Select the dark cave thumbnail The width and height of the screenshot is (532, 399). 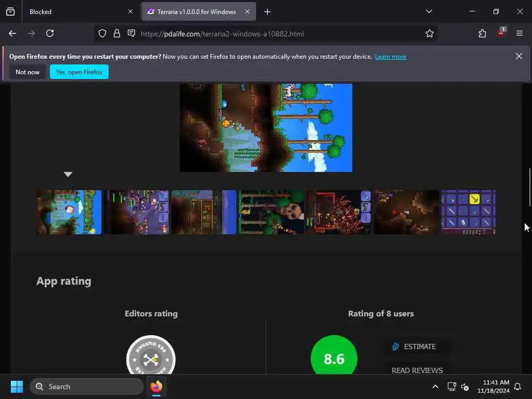pyautogui.click(x=406, y=212)
